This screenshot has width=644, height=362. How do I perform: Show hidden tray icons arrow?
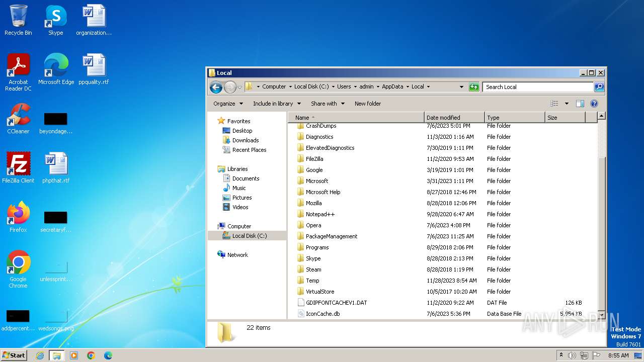561,355
